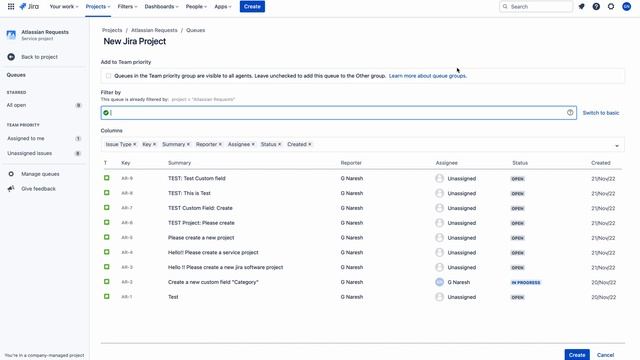
Task: Open the user profile avatar
Action: coord(626,7)
